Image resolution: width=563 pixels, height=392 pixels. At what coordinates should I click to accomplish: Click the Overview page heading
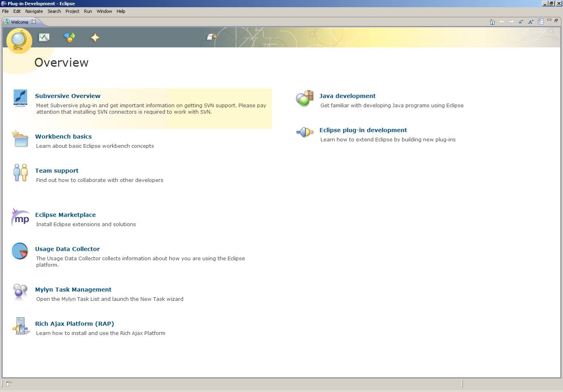62,63
